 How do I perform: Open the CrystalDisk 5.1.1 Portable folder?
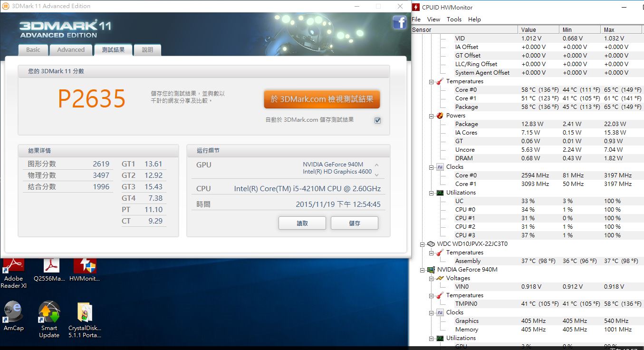pyautogui.click(x=85, y=319)
